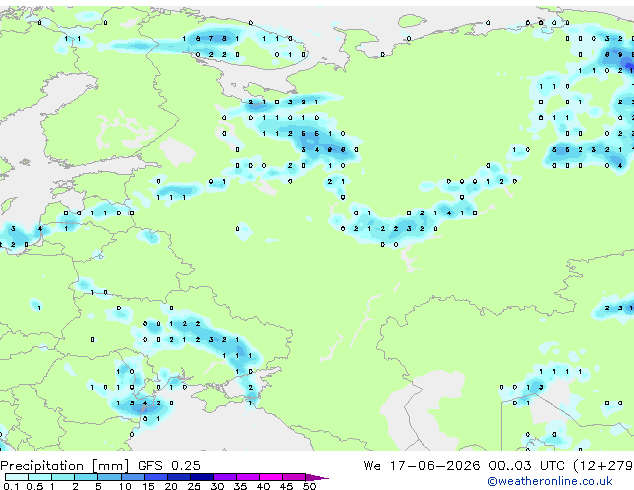Click the '40' legend scale label
Screen dimensions: 634x490
(x=263, y=486)
